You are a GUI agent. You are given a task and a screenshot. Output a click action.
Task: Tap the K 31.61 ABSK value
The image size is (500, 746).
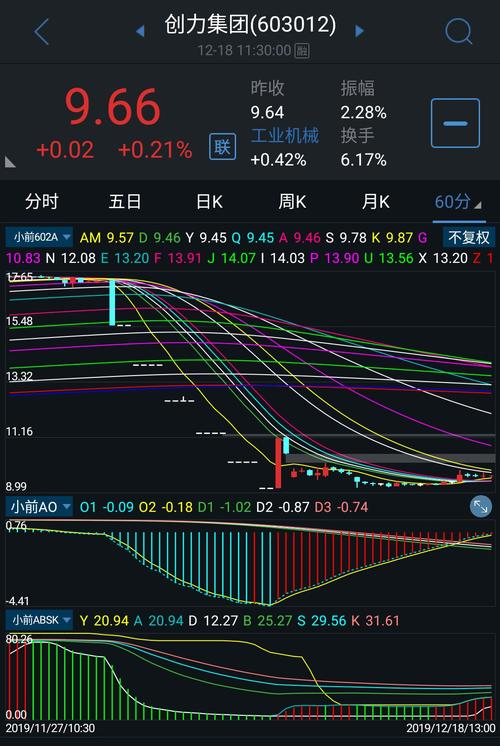[375, 620]
